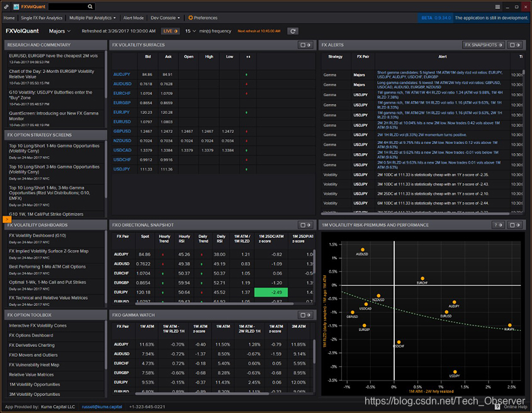Maximize the FX Volatility Surfaces panel
This screenshot has height=413, width=532.
(x=303, y=45)
